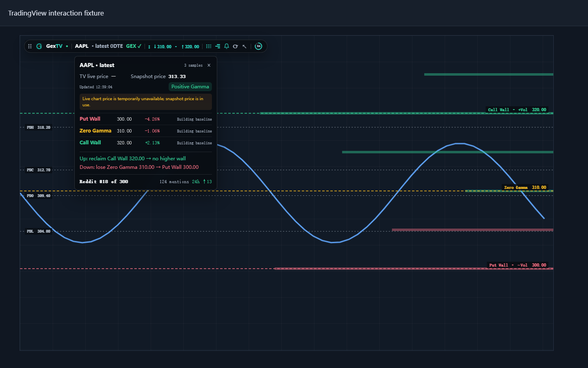Click the PDC 312.70 level tag

39,170
